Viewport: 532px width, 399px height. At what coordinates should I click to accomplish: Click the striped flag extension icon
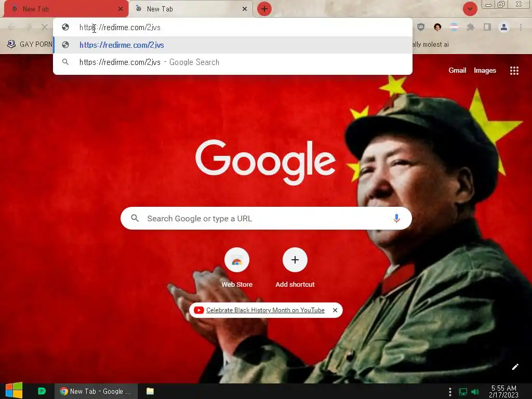[454, 27]
